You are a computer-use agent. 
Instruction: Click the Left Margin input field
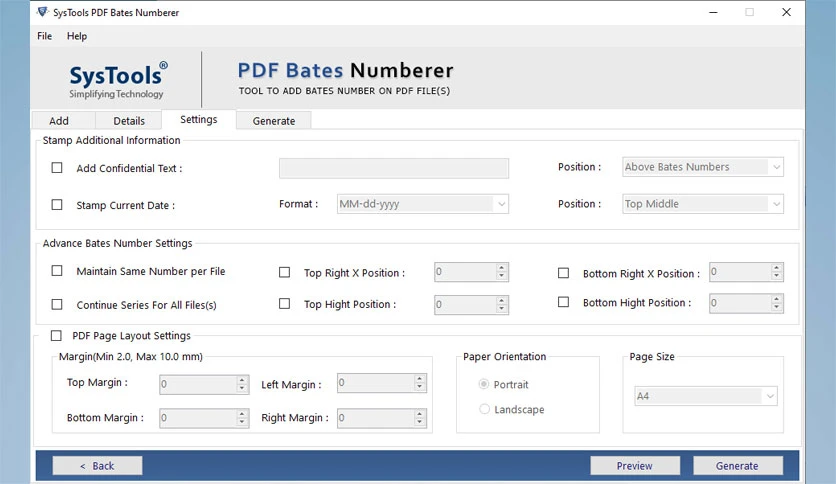[x=375, y=383]
